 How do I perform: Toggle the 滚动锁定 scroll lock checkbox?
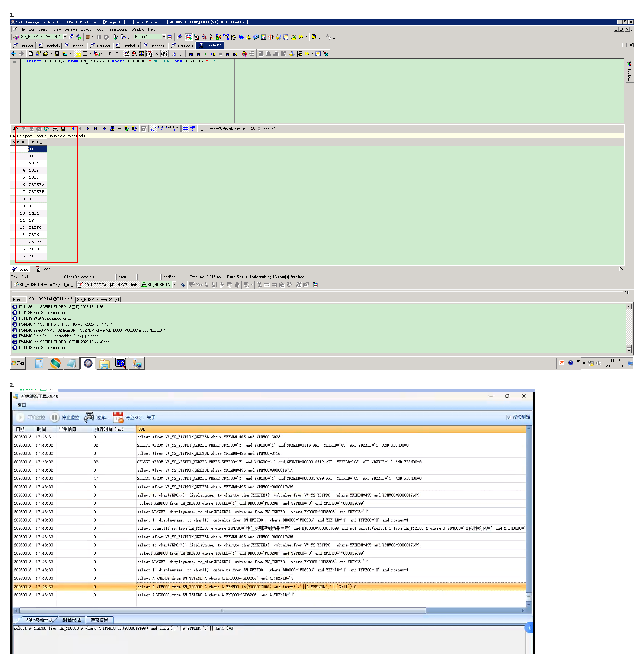pos(508,417)
